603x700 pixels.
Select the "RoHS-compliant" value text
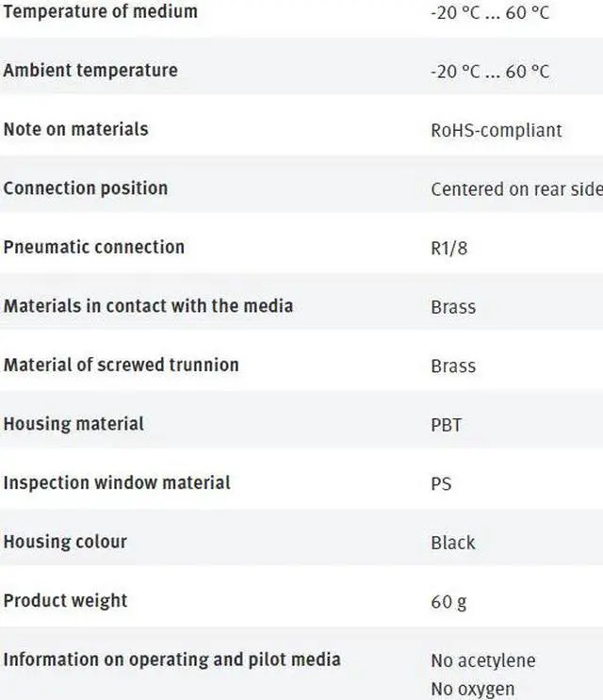click(x=496, y=131)
